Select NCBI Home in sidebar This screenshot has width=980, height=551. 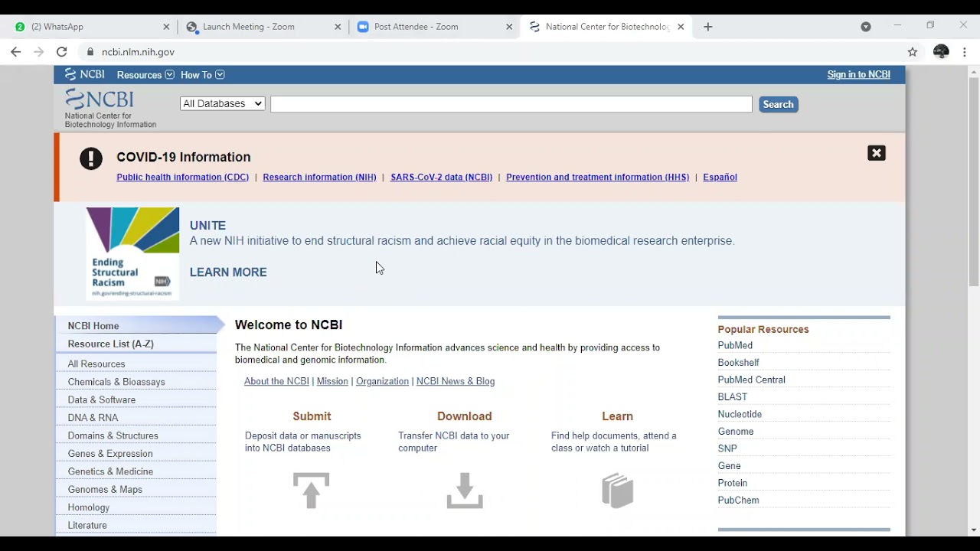pyautogui.click(x=136, y=325)
